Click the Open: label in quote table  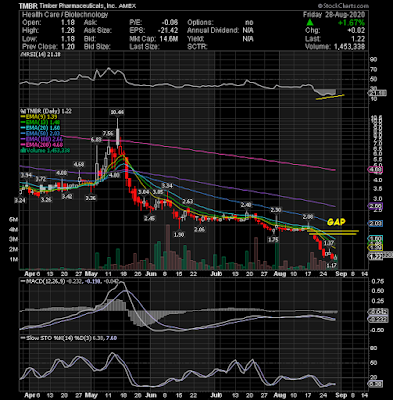pyautogui.click(x=31, y=23)
